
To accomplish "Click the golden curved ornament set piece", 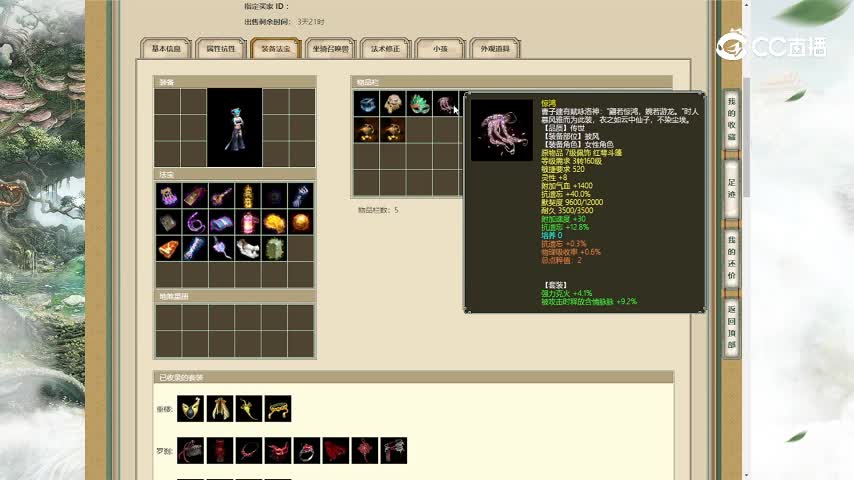I will coord(249,409).
